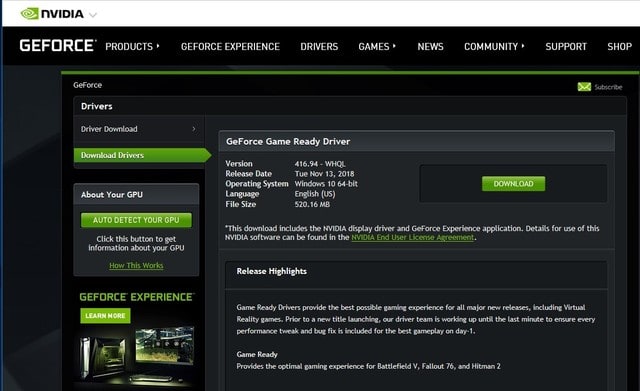The height and width of the screenshot is (391, 640).
Task: Click the English (US) language value
Action: click(315, 194)
